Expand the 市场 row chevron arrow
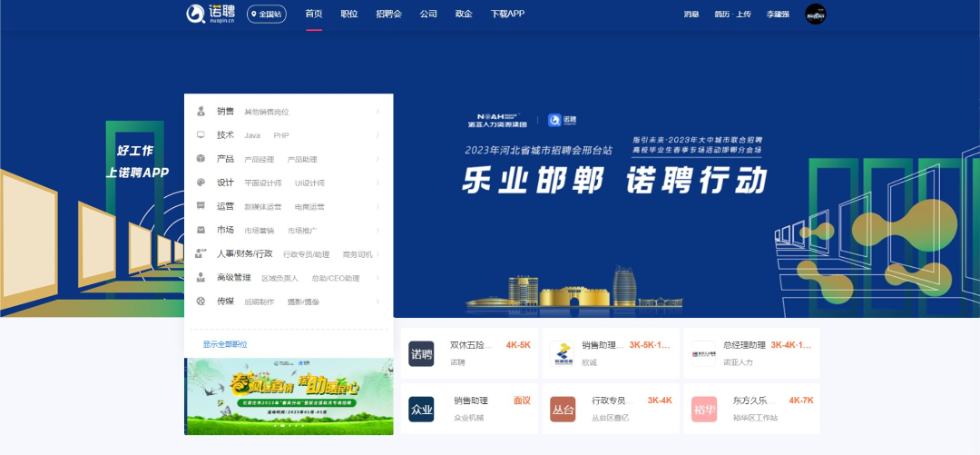Image resolution: width=980 pixels, height=455 pixels. point(377,231)
